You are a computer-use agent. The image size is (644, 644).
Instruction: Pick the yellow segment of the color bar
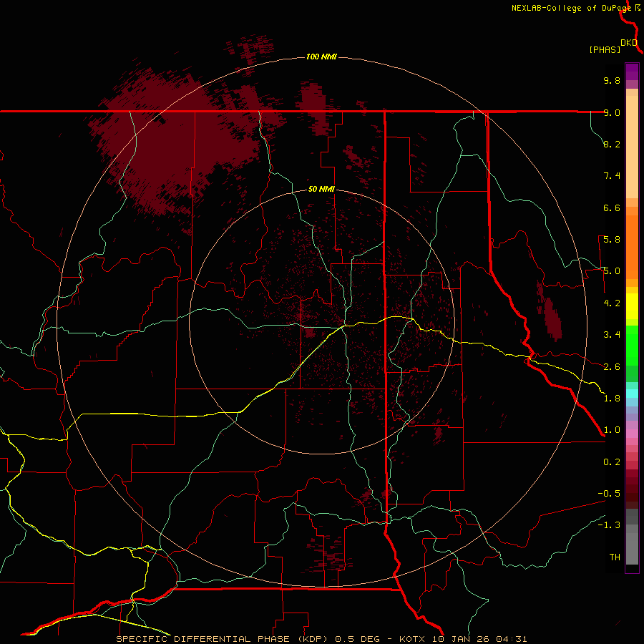tap(632, 306)
